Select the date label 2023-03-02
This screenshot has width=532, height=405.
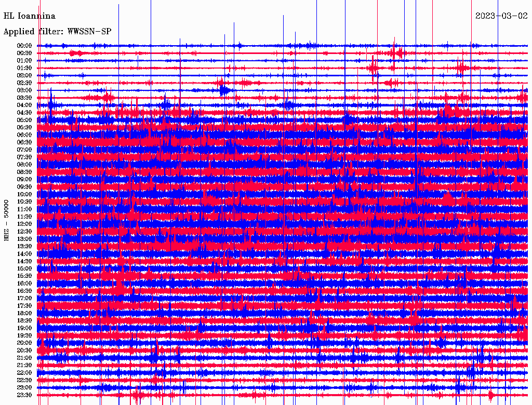click(501, 16)
